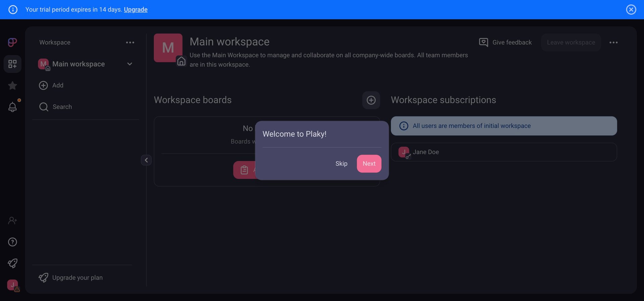
Task: Click the all users info notice icon
Action: tap(404, 126)
